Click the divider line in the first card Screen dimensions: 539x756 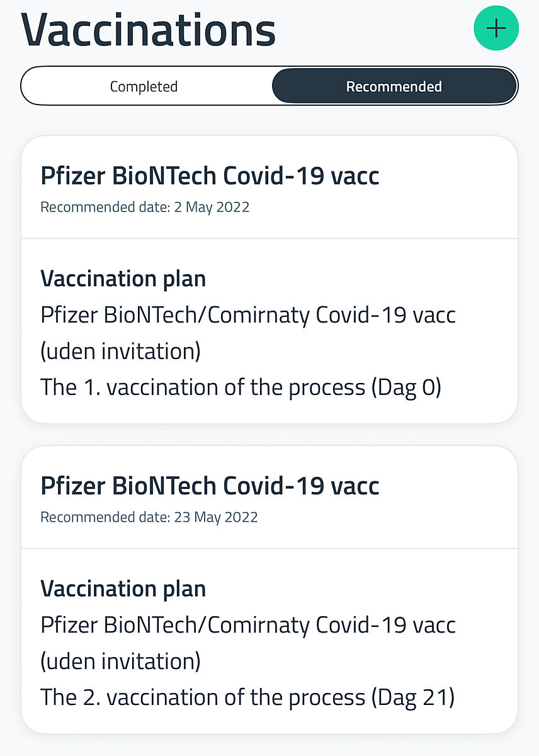269,239
